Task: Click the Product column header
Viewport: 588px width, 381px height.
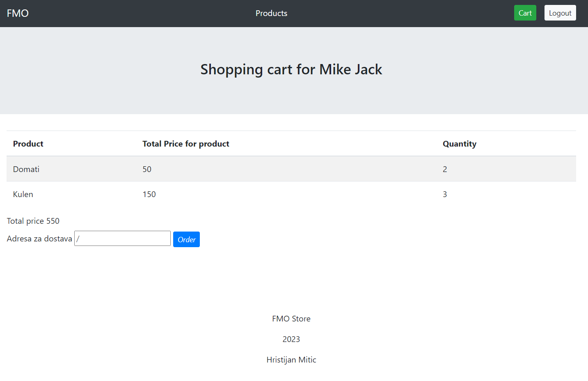Action: tap(28, 144)
